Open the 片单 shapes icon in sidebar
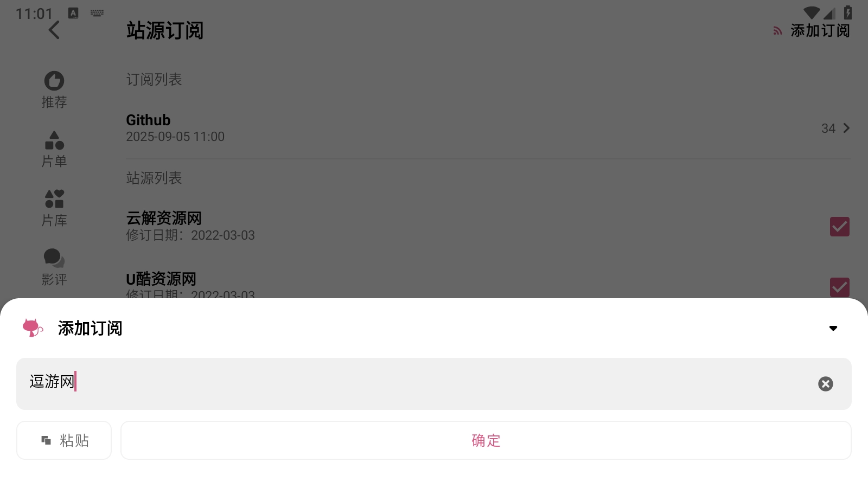Image resolution: width=868 pixels, height=488 pixels. 54,140
